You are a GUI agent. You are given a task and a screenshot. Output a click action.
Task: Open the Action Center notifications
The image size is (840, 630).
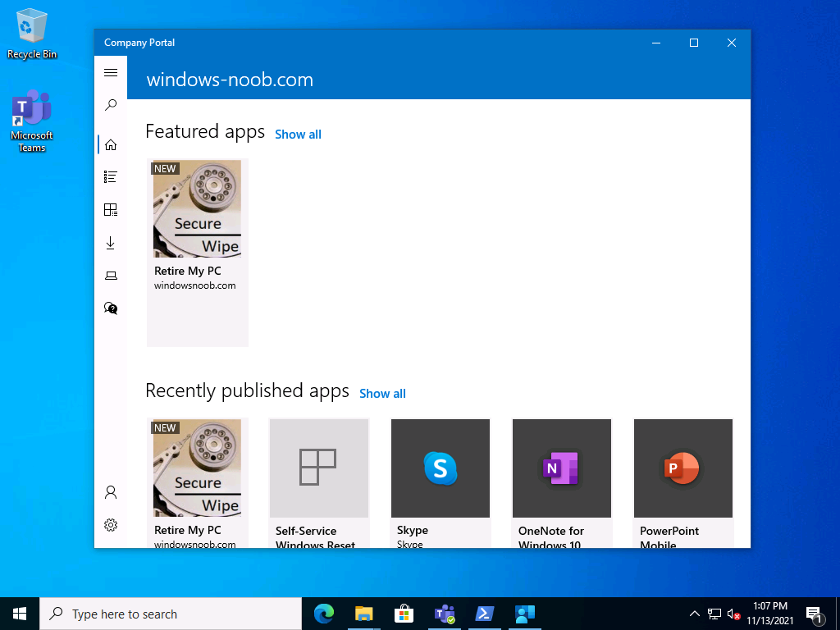[814, 614]
